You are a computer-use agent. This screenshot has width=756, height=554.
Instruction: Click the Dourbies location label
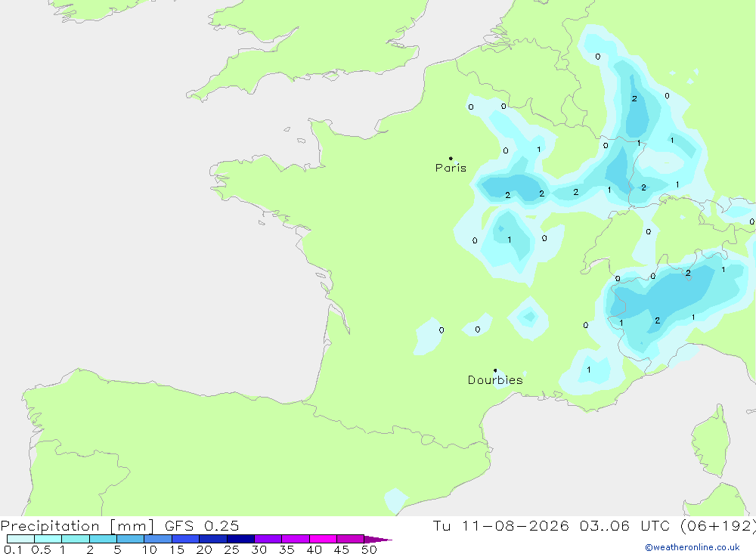point(495,380)
